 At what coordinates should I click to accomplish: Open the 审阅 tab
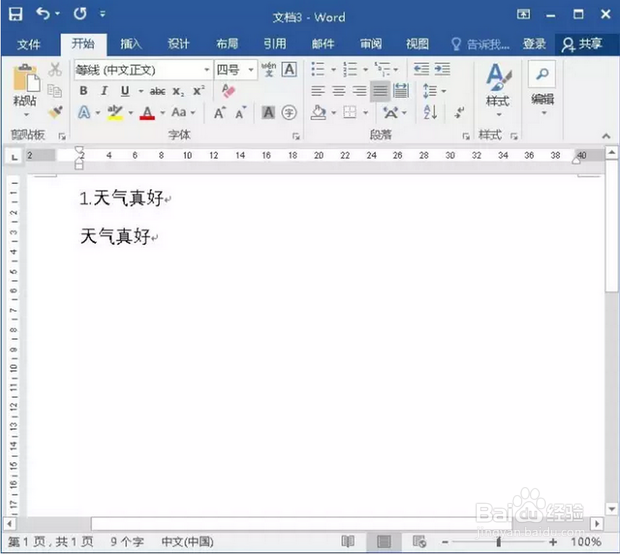coord(370,44)
